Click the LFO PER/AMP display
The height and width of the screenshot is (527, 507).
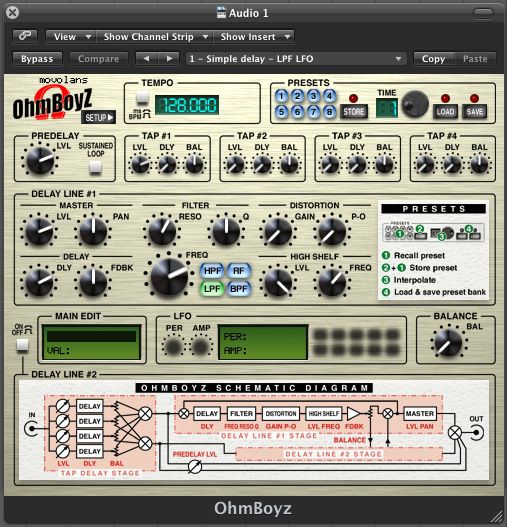(263, 343)
